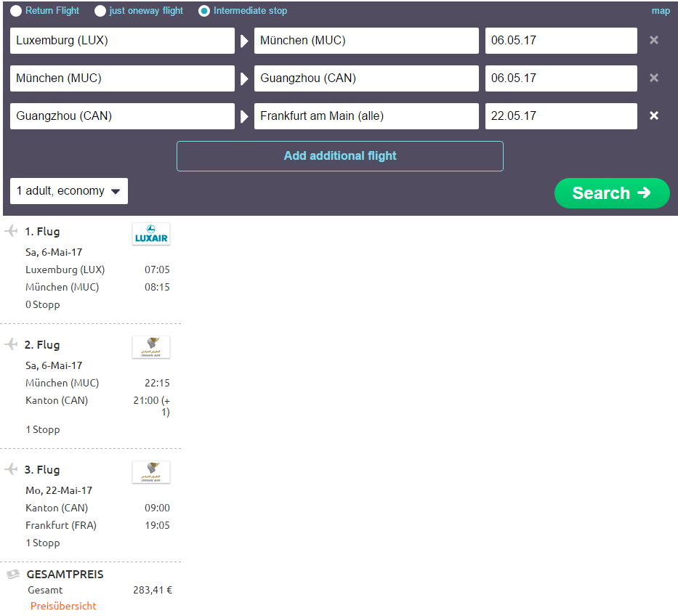Open the 1 adult, economy dropdown
This screenshot has height=616, width=678.
pyautogui.click(x=69, y=191)
